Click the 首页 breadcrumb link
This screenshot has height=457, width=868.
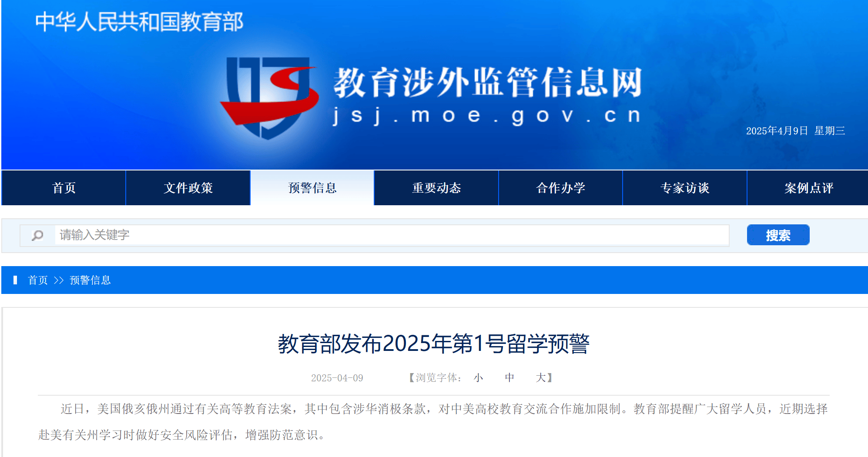[38, 280]
